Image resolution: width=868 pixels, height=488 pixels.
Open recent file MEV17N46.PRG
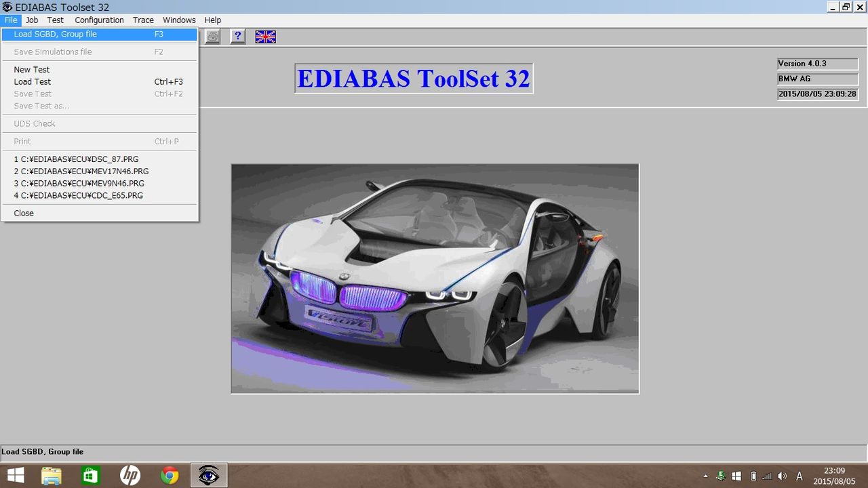tap(100, 171)
